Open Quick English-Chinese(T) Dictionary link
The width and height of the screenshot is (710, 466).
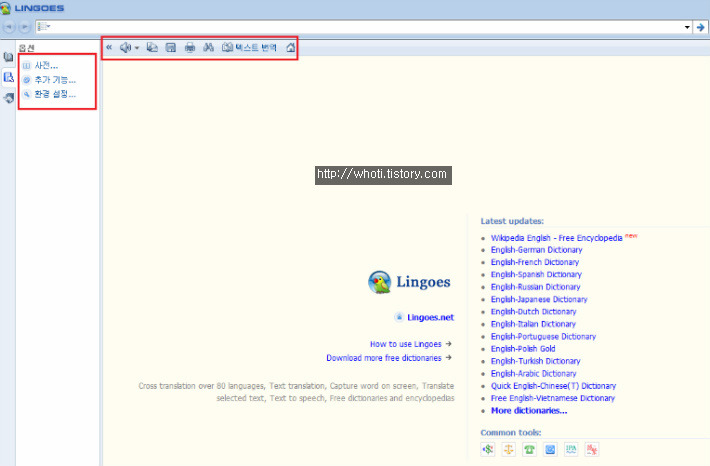click(x=553, y=386)
